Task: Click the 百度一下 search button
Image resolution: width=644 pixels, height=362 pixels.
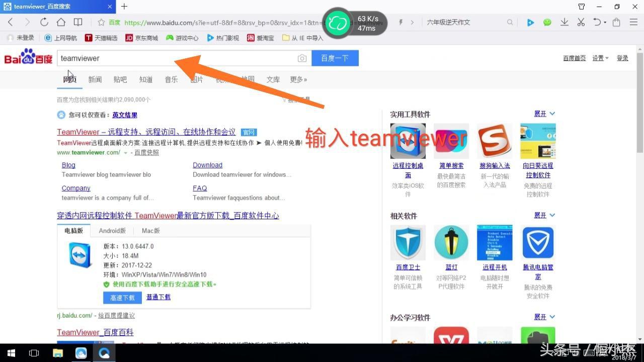Action: tap(335, 58)
